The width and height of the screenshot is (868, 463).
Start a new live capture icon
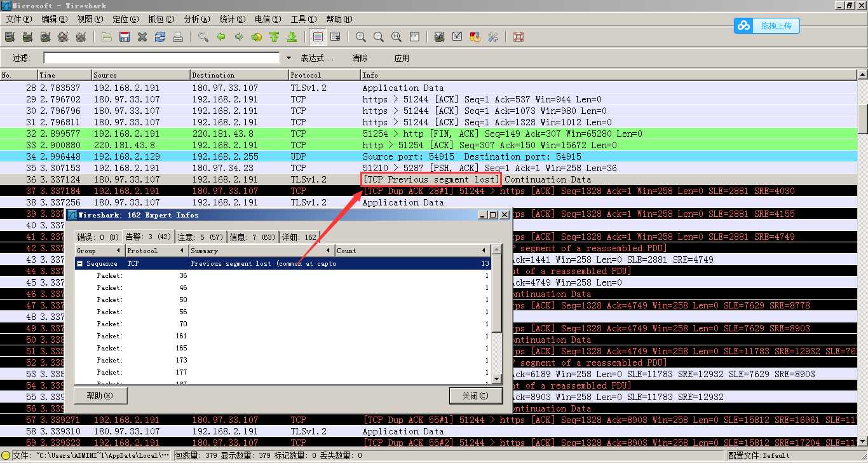[x=45, y=37]
